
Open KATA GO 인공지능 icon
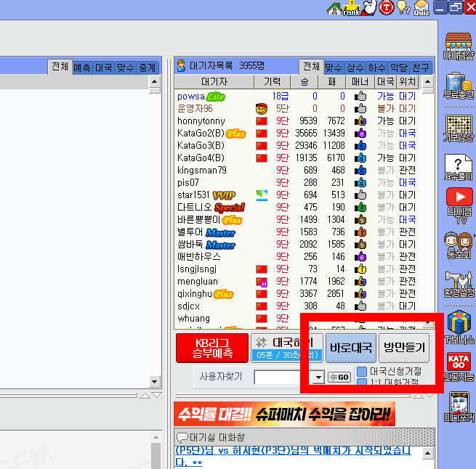tap(459, 367)
